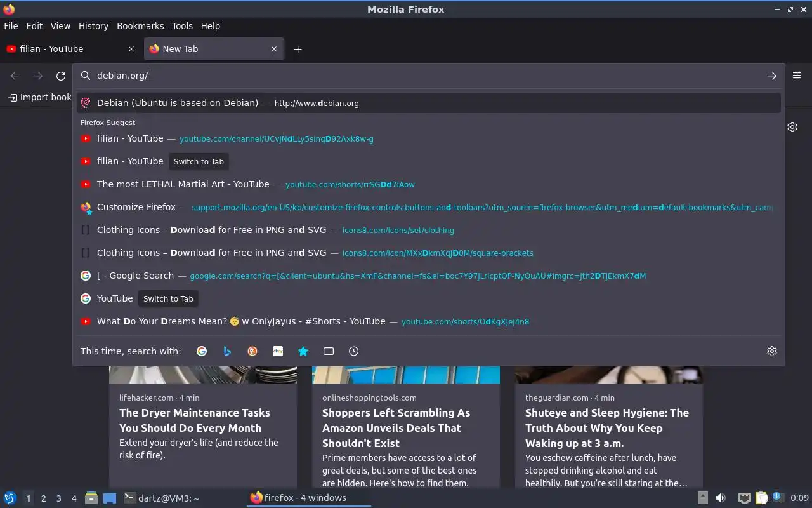Open Shuteye and Sleep Hygiene article
This screenshot has width=812, height=508.
[606, 428]
